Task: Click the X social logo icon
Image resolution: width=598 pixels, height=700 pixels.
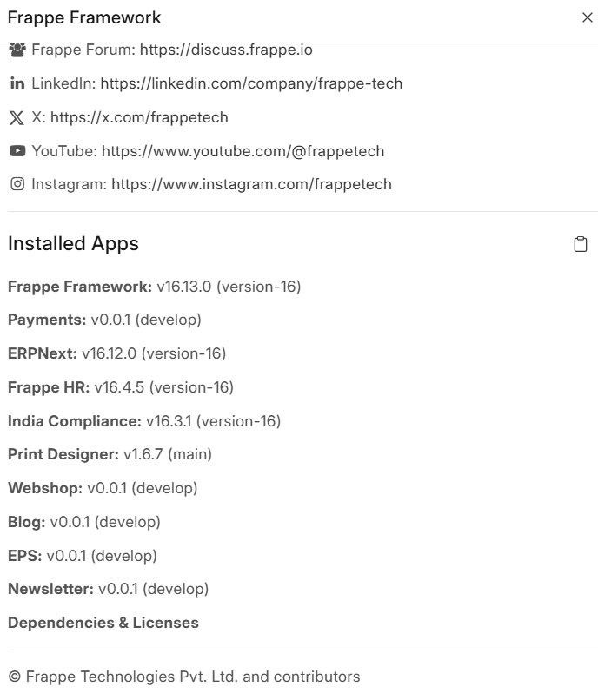Action: point(17,118)
